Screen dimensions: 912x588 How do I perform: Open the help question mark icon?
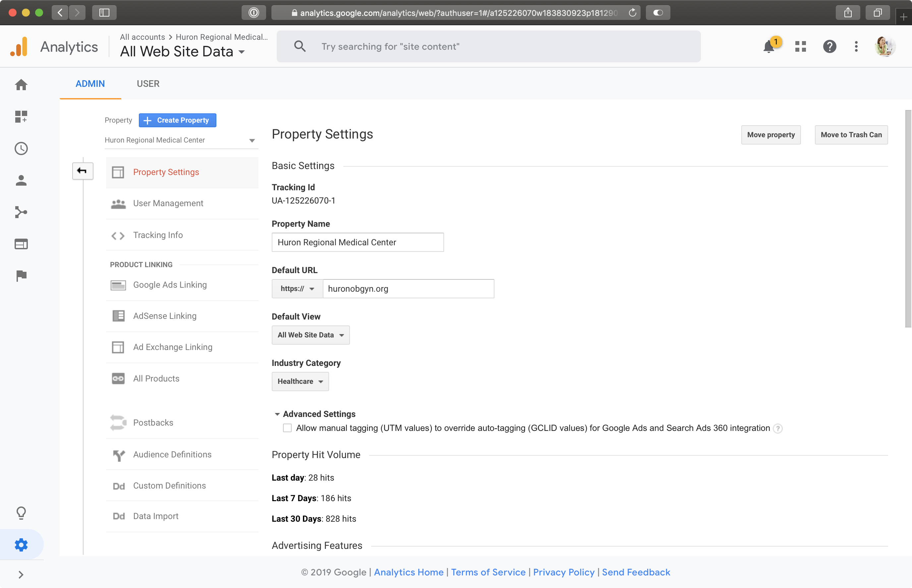pos(829,47)
